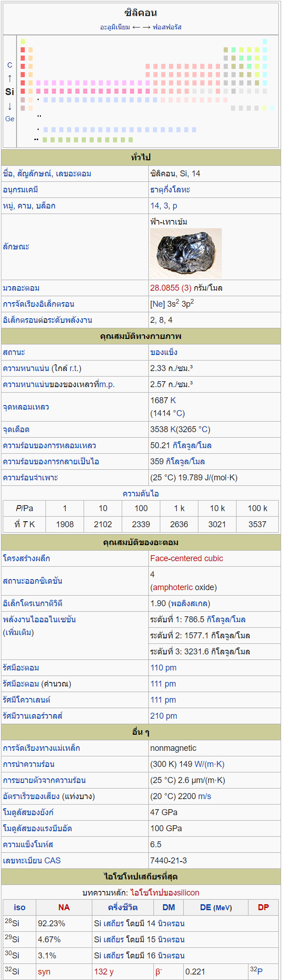Click the ของแข็ง state link
This screenshot has height=980, width=282.
tap(164, 352)
